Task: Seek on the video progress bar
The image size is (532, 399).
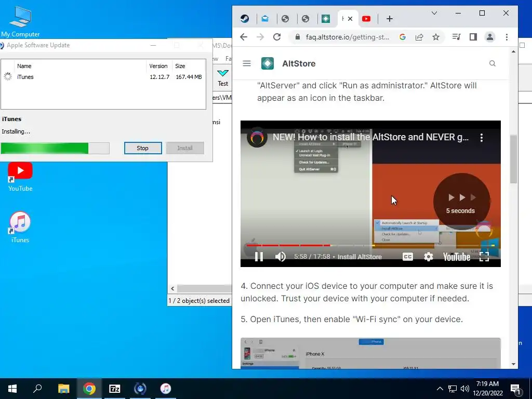Action: pos(370,245)
